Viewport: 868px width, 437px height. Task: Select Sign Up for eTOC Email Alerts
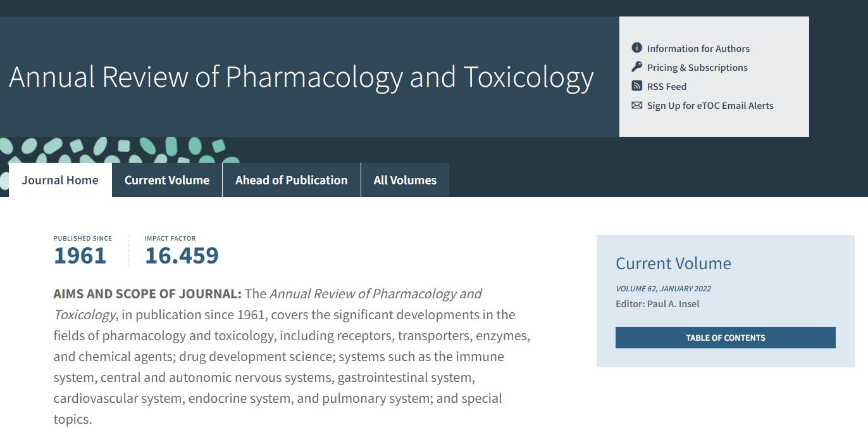[710, 106]
